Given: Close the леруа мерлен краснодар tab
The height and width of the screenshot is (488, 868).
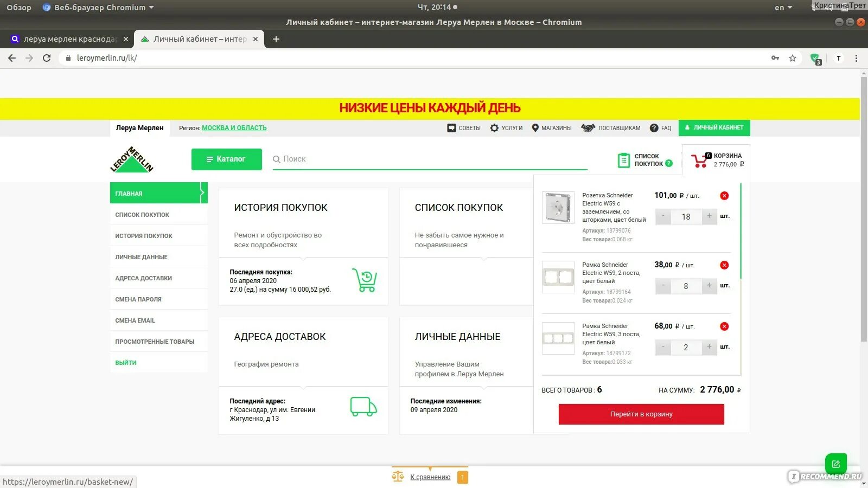Looking at the screenshot, I should [126, 39].
